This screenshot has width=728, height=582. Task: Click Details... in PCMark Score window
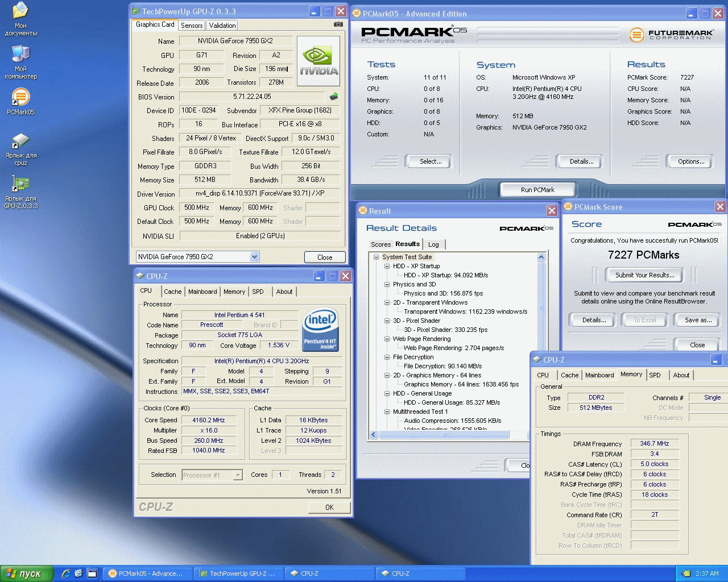coord(594,320)
